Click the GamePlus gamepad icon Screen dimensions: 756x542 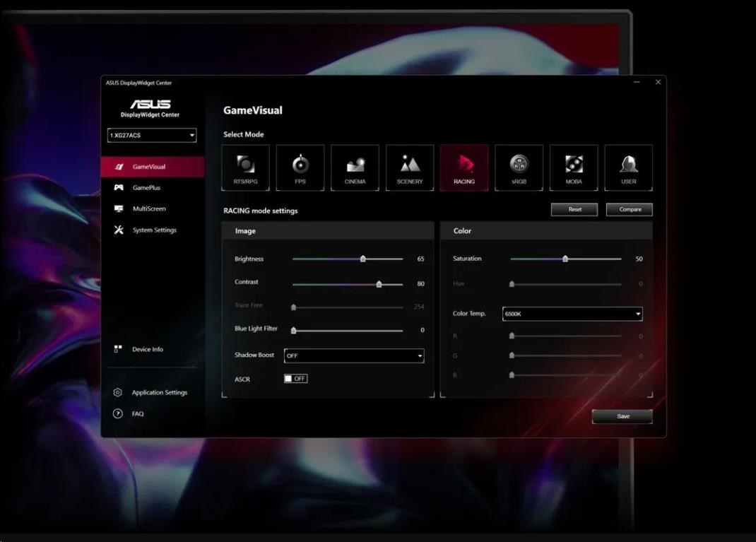[x=119, y=187]
